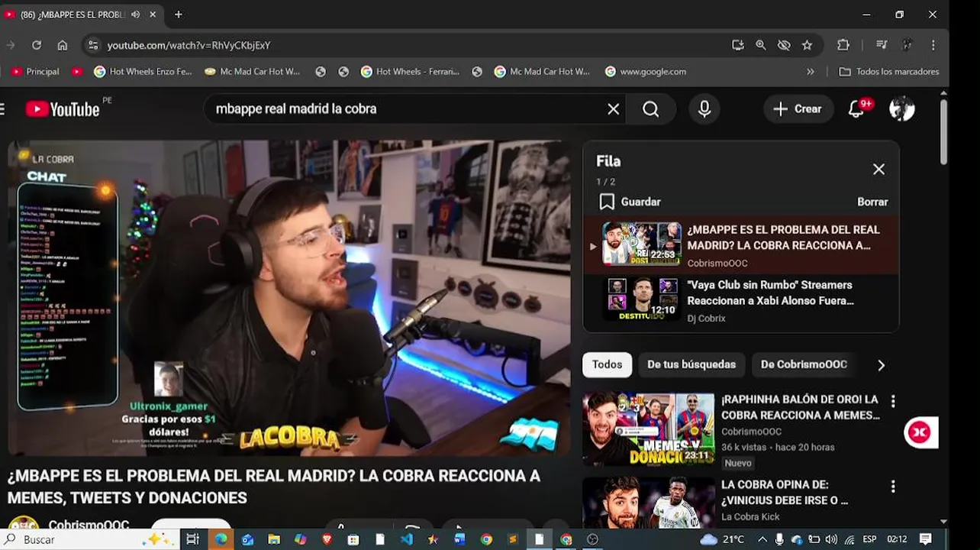
Task: Open options for RAPHINHA BALÓN DE ORO video
Action: 893,401
